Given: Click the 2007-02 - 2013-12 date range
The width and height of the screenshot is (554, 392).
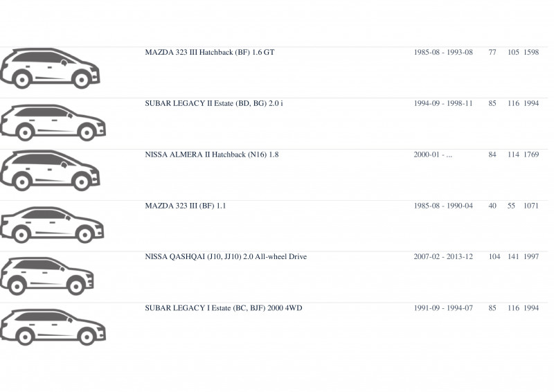Looking at the screenshot, I should point(443,257).
